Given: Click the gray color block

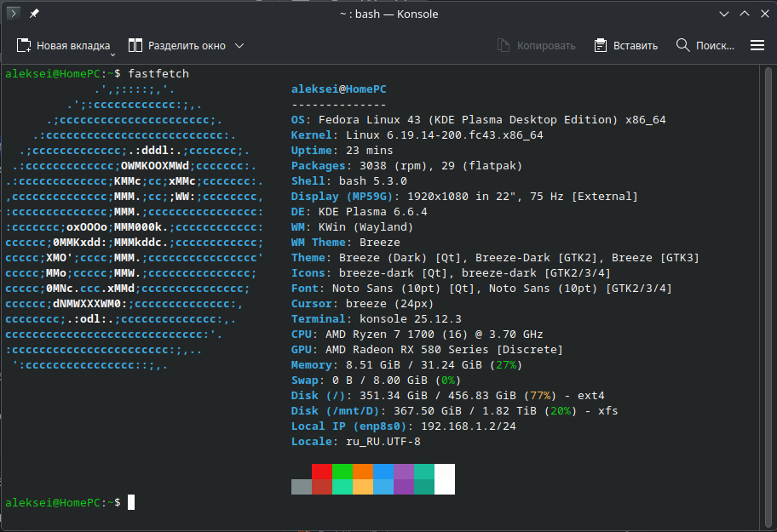Looking at the screenshot, I should coord(302,487).
